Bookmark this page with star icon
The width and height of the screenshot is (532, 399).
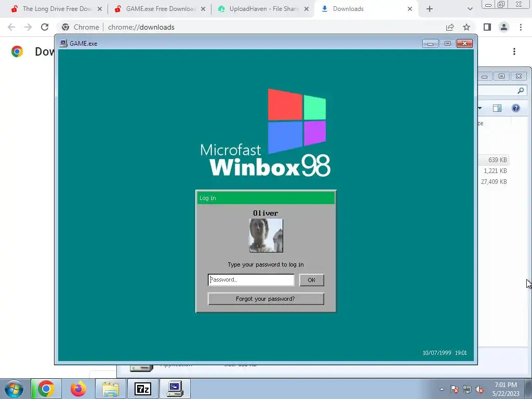[x=467, y=27]
